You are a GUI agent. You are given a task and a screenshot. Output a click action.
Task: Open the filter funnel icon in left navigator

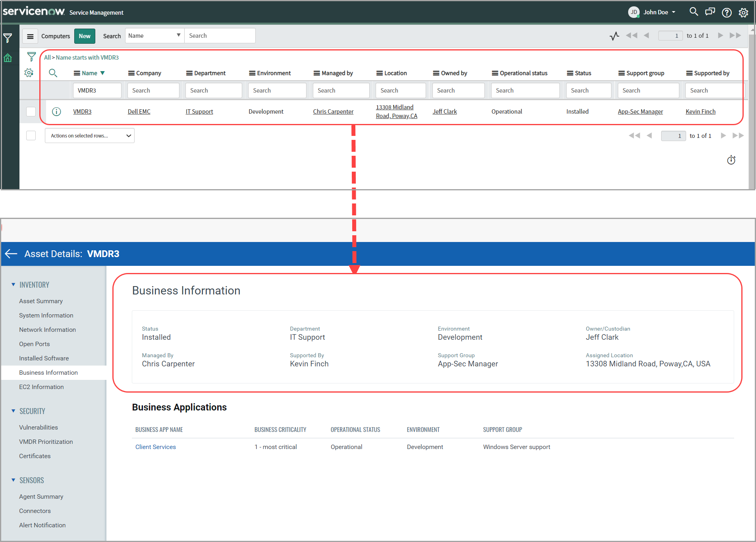[x=8, y=38]
